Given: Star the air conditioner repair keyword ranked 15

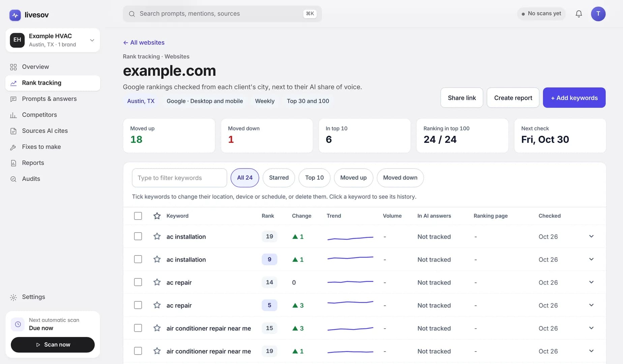Looking at the screenshot, I should (157, 328).
